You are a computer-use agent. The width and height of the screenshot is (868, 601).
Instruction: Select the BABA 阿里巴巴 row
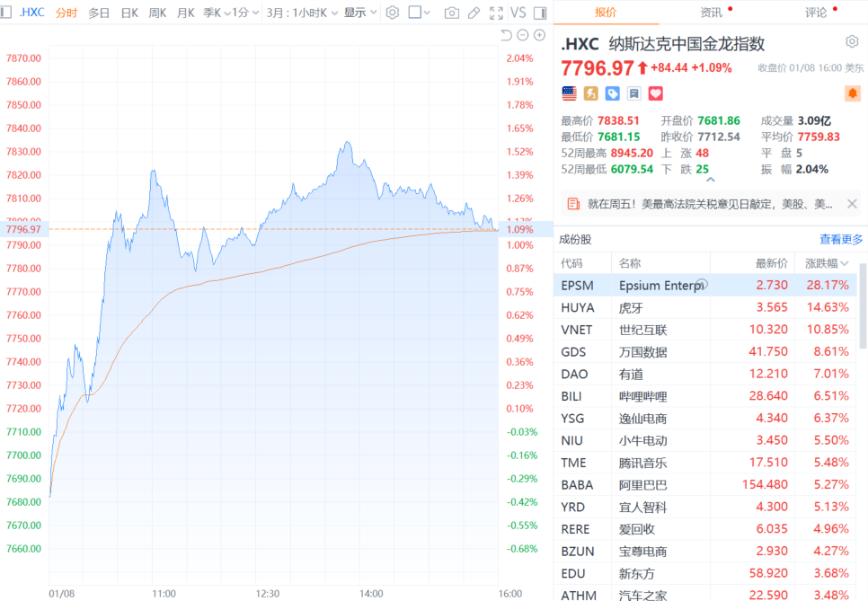[705, 484]
